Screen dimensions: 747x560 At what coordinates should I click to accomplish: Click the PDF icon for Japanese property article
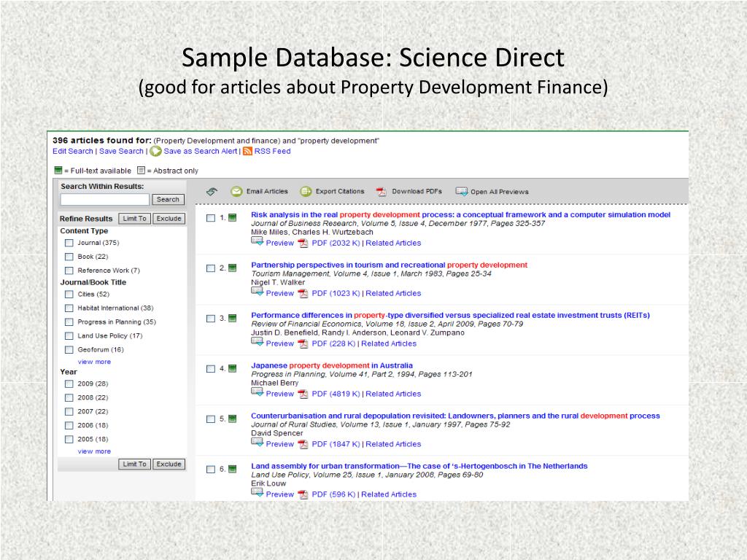303,394
